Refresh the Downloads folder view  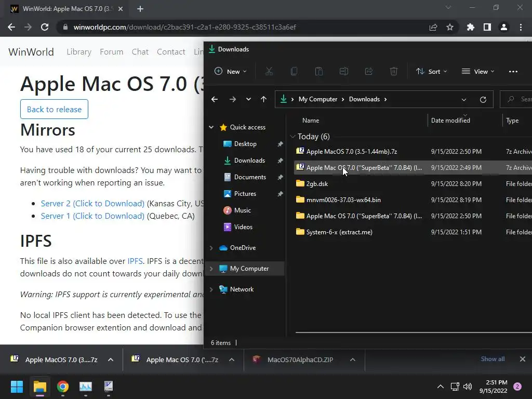[483, 99]
